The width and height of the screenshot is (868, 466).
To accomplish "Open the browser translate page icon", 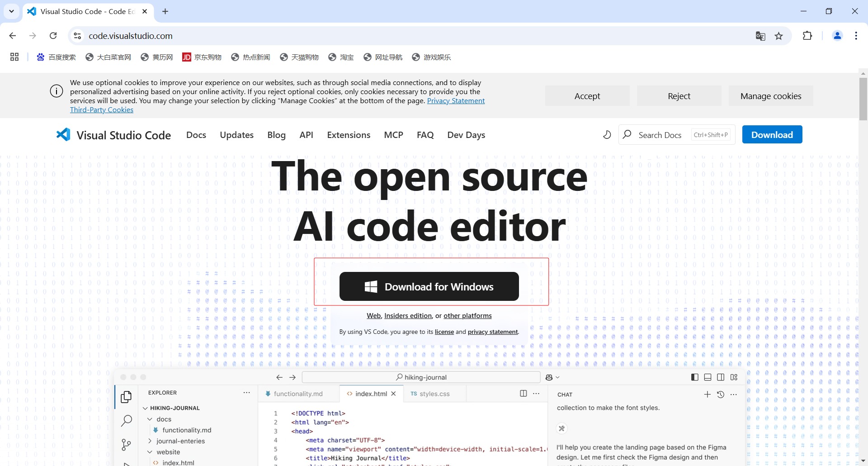I will pyautogui.click(x=760, y=36).
